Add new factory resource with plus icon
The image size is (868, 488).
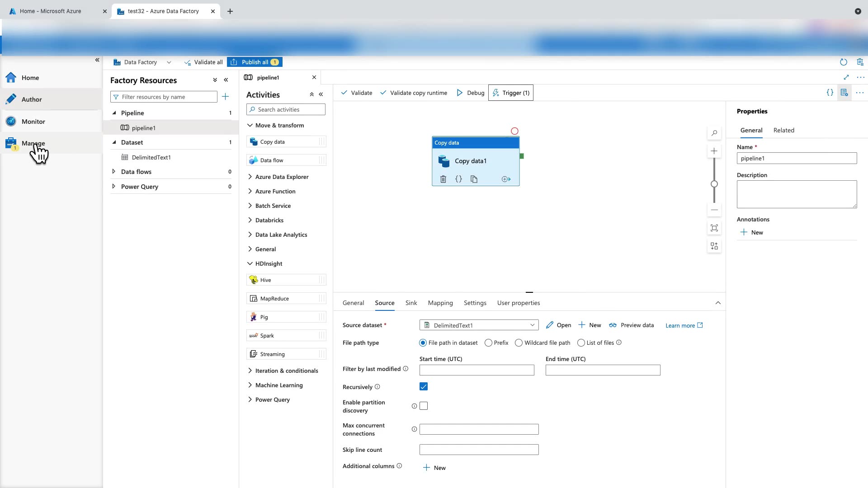(225, 97)
